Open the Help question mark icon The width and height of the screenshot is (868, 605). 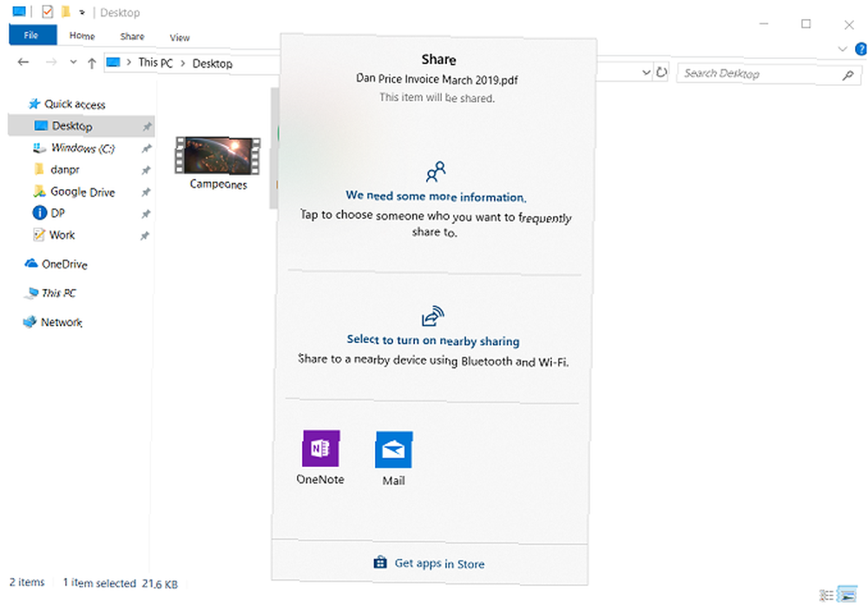pos(861,49)
